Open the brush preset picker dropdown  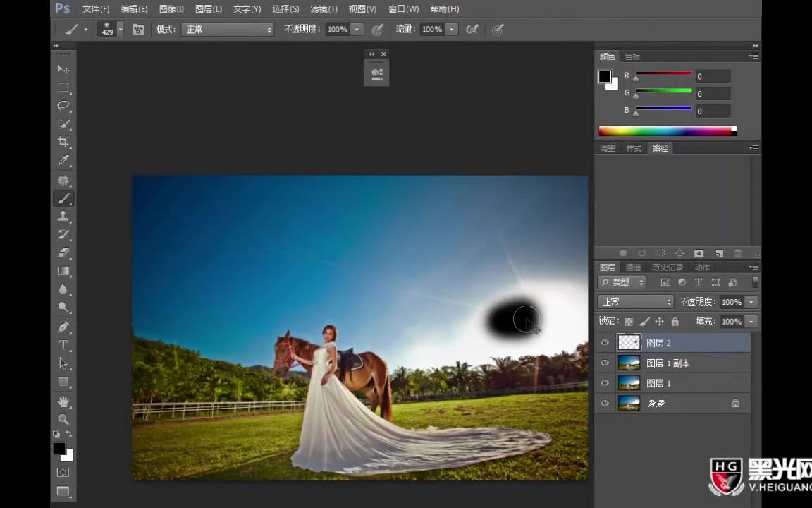pyautogui.click(x=121, y=30)
